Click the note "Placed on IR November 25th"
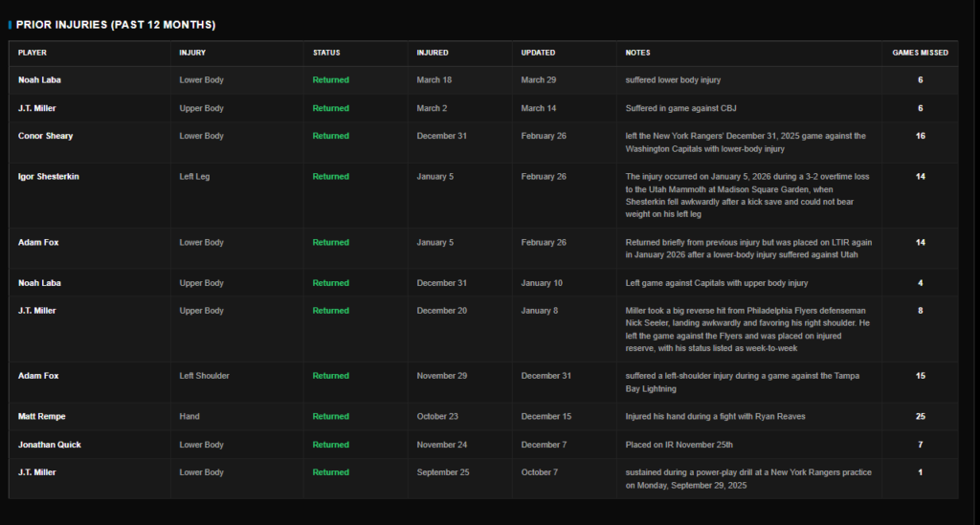 click(679, 445)
